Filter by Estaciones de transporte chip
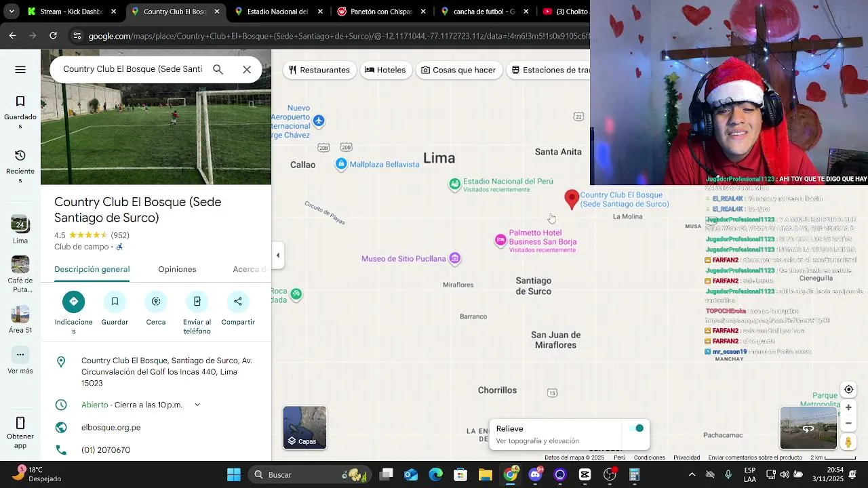 coord(549,70)
